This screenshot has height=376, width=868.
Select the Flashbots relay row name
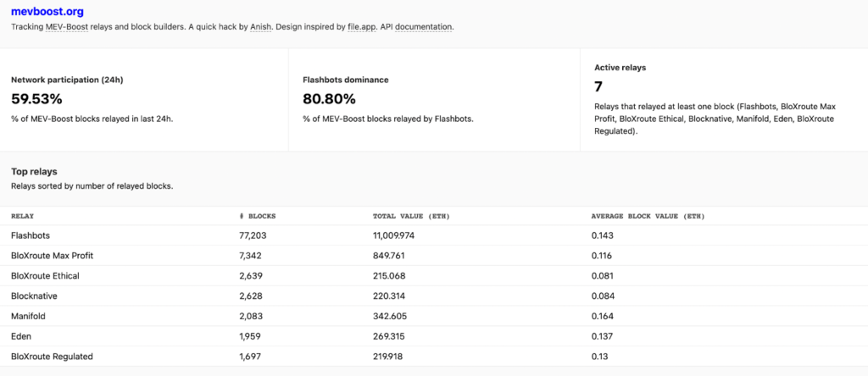point(31,235)
